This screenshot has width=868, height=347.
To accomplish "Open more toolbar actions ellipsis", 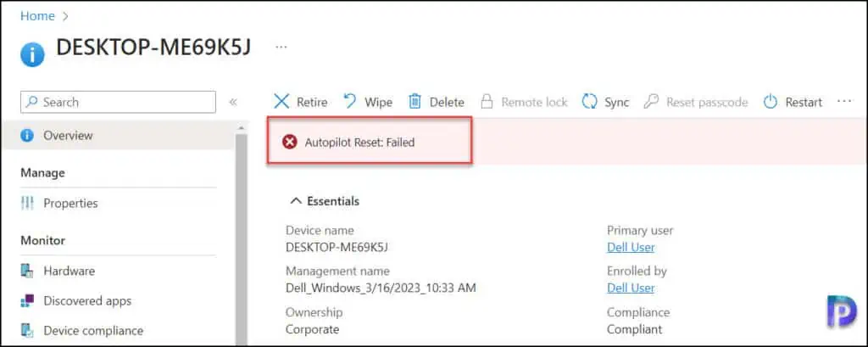I will [x=844, y=102].
